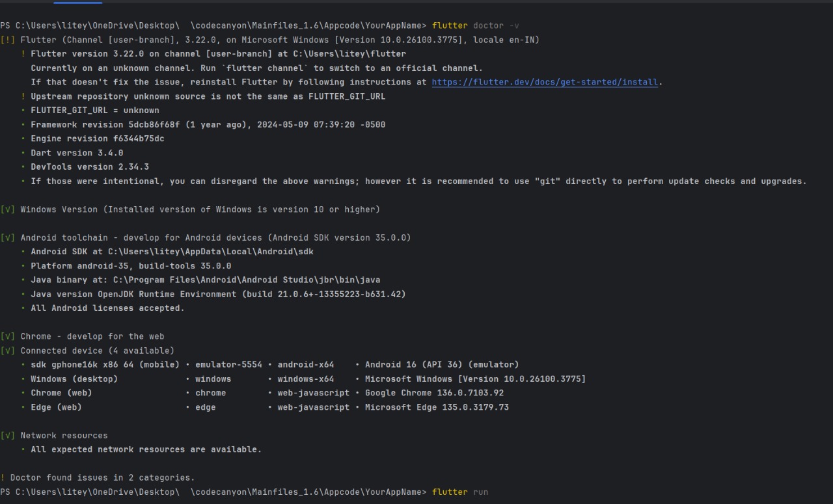
Task: Select 'Upstream repository unknown source' warning line
Action: [x=203, y=96]
